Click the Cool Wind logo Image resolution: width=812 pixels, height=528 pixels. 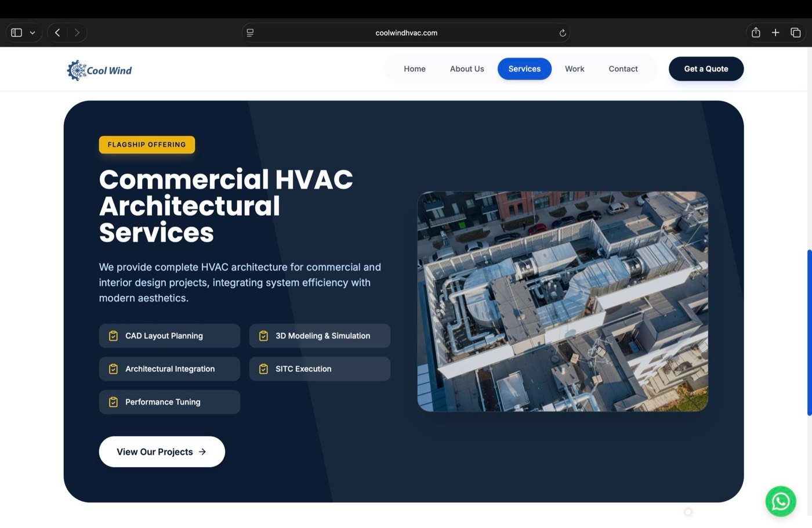pos(99,70)
